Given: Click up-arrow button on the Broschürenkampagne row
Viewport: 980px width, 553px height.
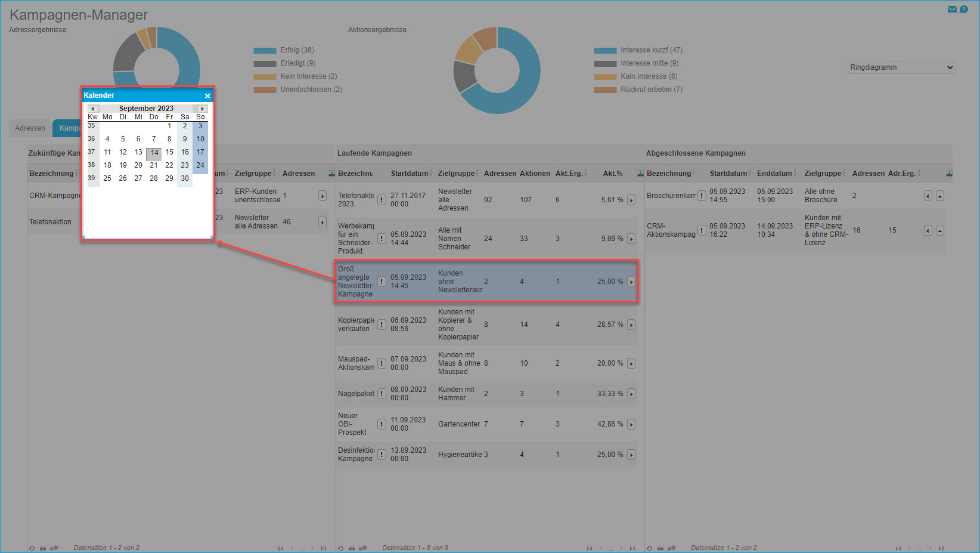Looking at the screenshot, I should tap(940, 196).
